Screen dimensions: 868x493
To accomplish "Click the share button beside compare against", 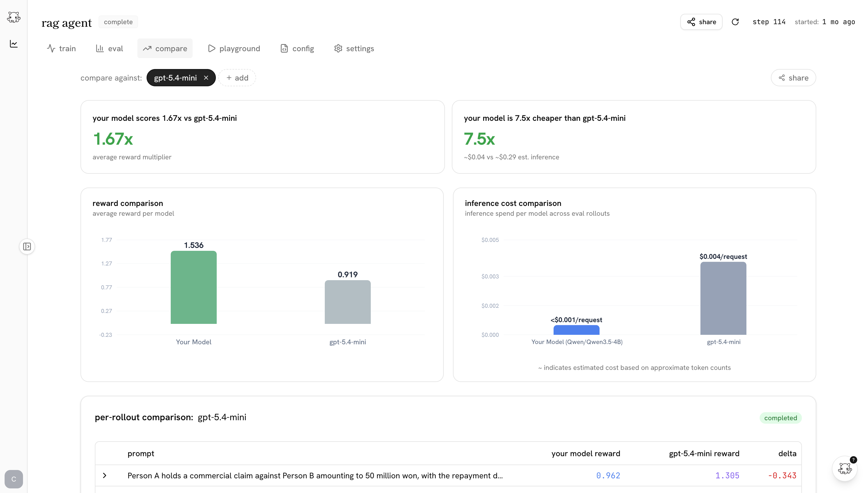I will coord(793,78).
